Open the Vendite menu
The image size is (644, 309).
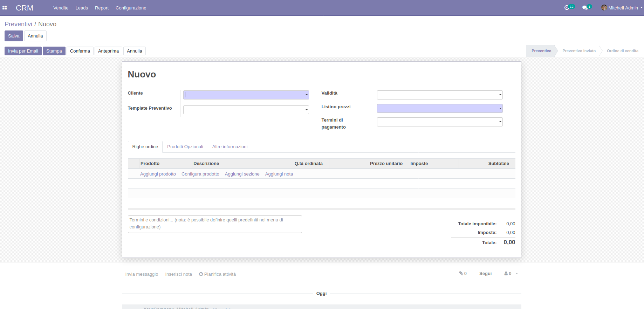tap(61, 8)
